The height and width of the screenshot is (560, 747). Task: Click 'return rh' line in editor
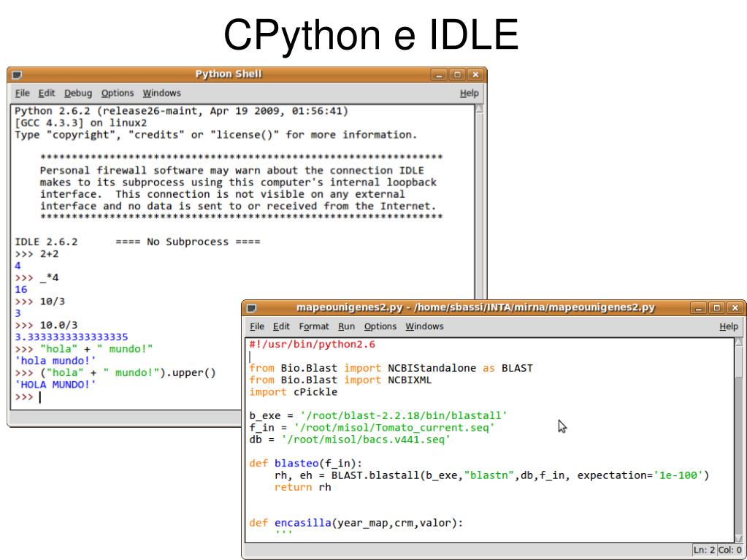coord(302,487)
